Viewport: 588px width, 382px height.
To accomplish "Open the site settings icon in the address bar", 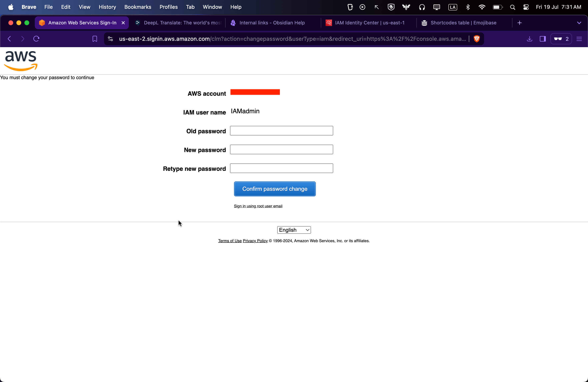I will [110, 39].
